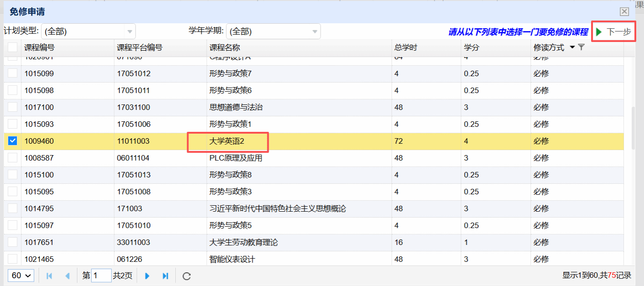Image resolution: width=644 pixels, height=286 pixels.
Task: Change the page size dropdown showing 60
Action: coord(21,276)
